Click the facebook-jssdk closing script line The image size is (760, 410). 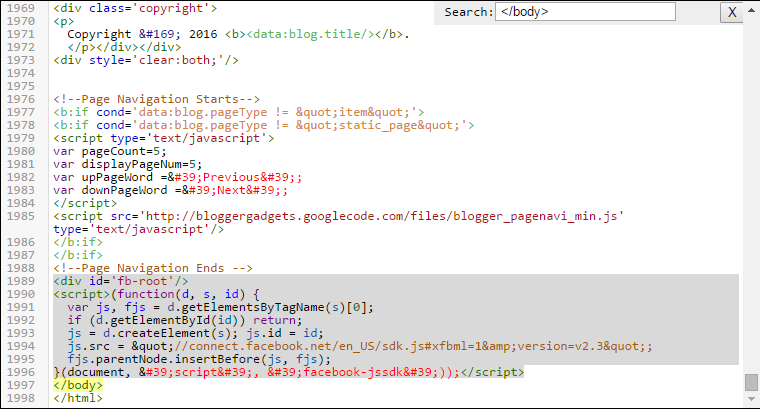point(289,372)
